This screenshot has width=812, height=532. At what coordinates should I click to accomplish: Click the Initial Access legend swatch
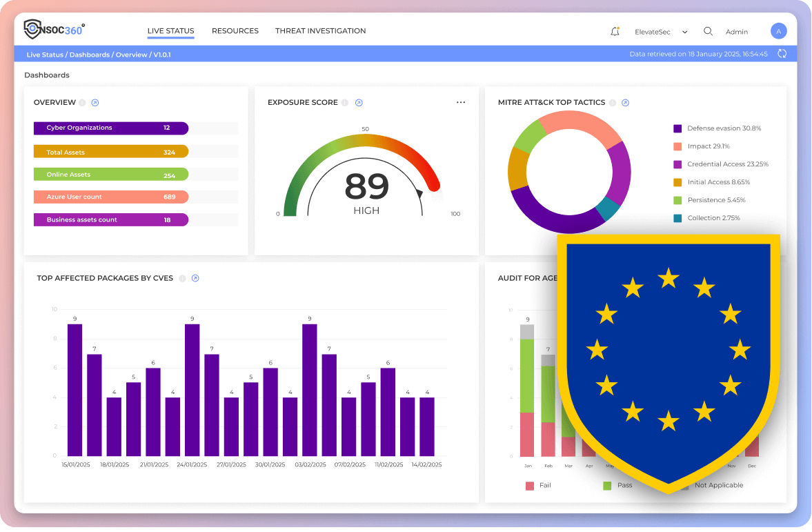(x=677, y=182)
